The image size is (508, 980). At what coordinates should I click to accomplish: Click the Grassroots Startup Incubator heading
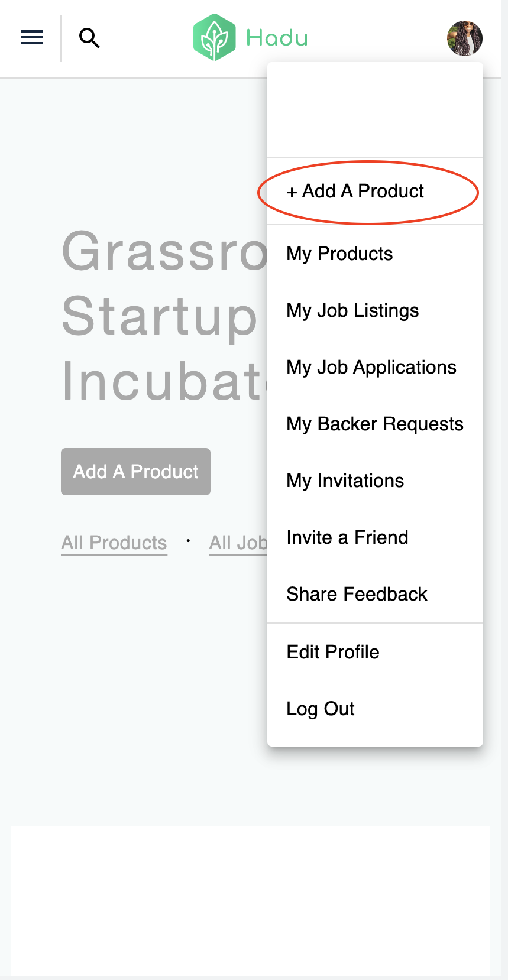tap(163, 316)
